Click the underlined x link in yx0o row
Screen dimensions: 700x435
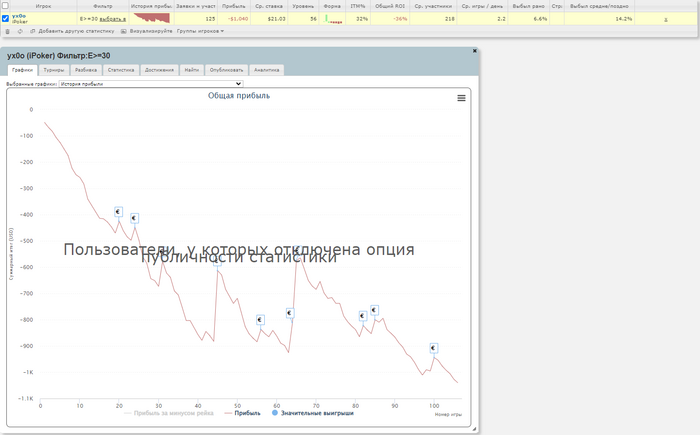pyautogui.click(x=666, y=19)
